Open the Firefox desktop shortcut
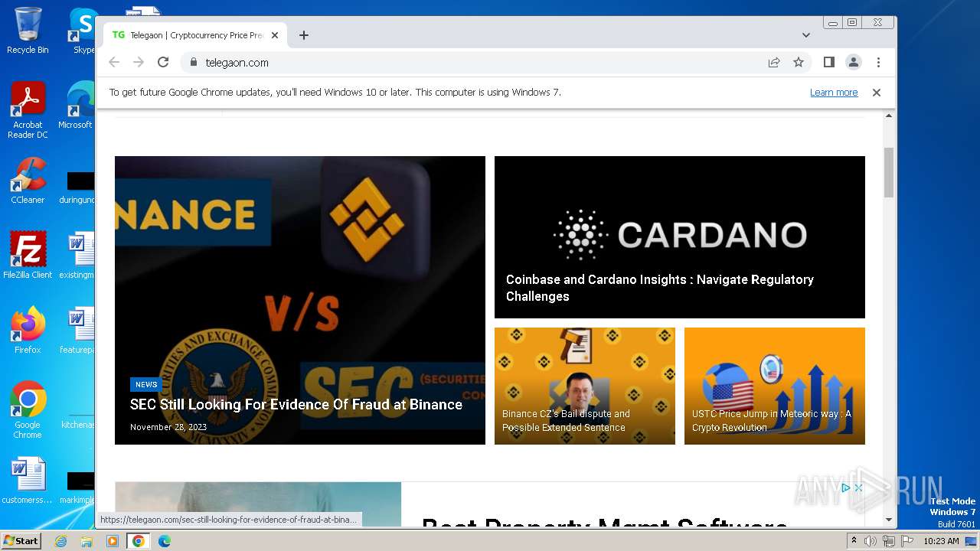The width and height of the screenshot is (980, 551). (x=28, y=331)
